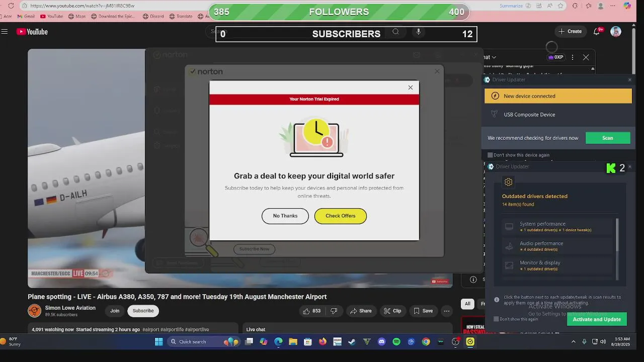Show hidden system tray icons
The height and width of the screenshot is (362, 644).
click(573, 342)
